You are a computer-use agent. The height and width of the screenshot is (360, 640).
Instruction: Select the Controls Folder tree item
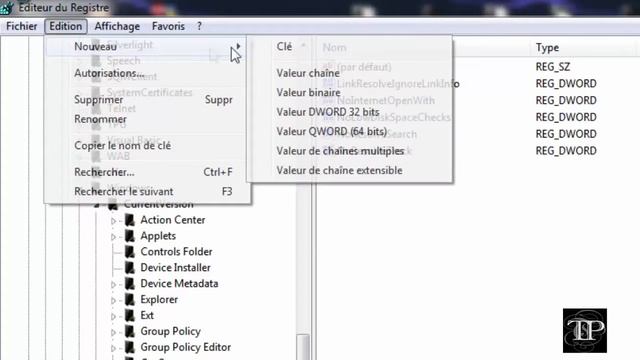pos(176,252)
